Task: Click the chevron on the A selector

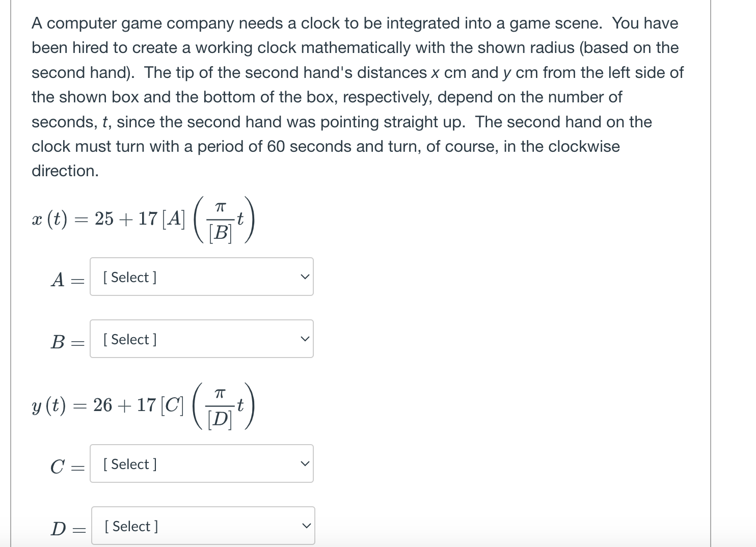Action: coord(304,277)
